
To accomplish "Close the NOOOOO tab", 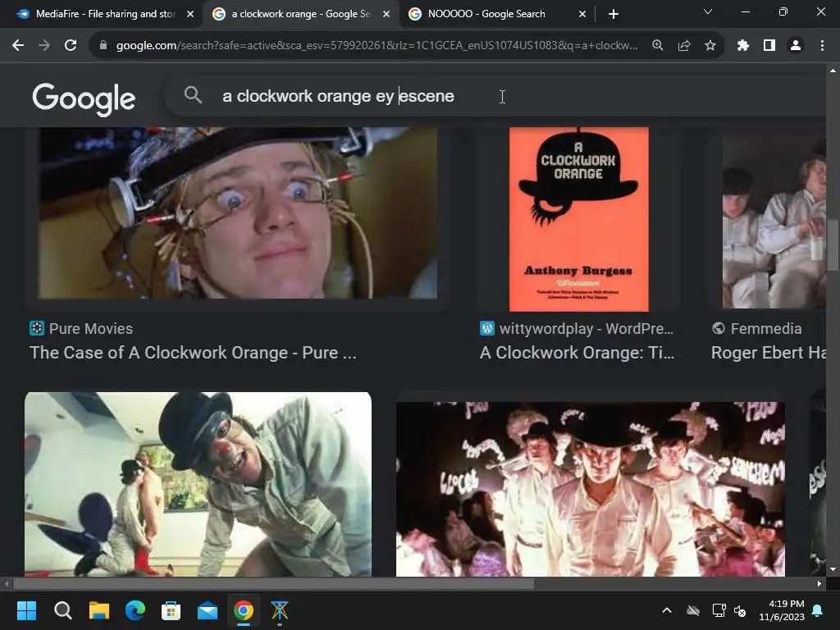I will pos(582,15).
